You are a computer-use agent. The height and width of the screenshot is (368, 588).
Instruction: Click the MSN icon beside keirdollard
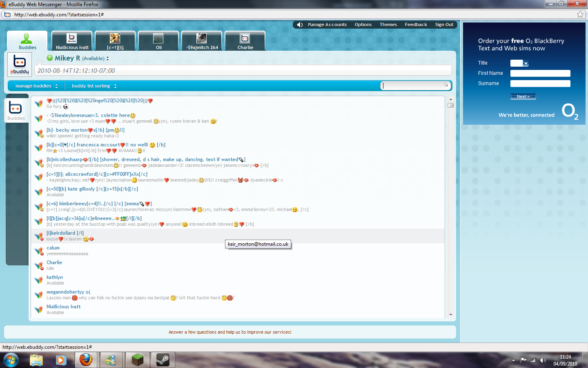[39, 236]
